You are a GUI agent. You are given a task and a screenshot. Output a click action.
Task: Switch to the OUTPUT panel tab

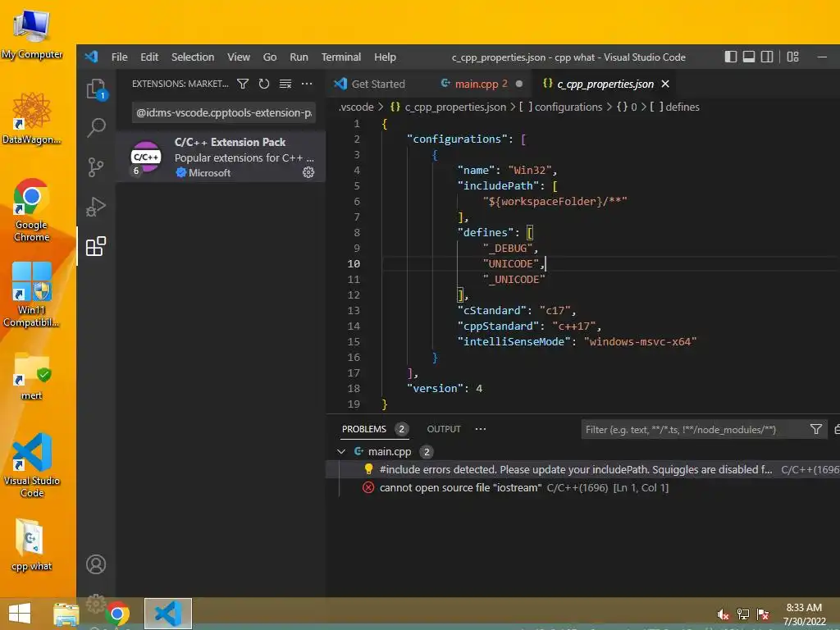coord(444,429)
